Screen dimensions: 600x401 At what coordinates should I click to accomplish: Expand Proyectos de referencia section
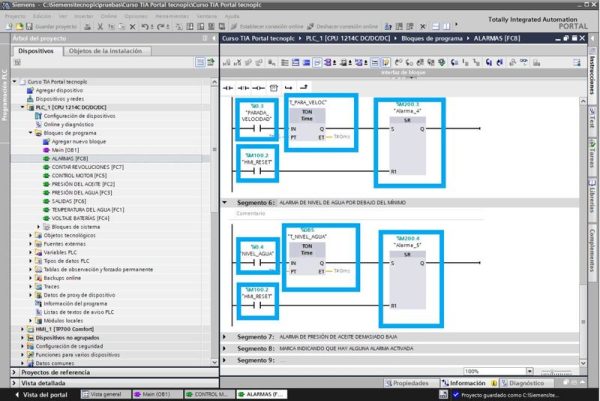[x=14, y=372]
